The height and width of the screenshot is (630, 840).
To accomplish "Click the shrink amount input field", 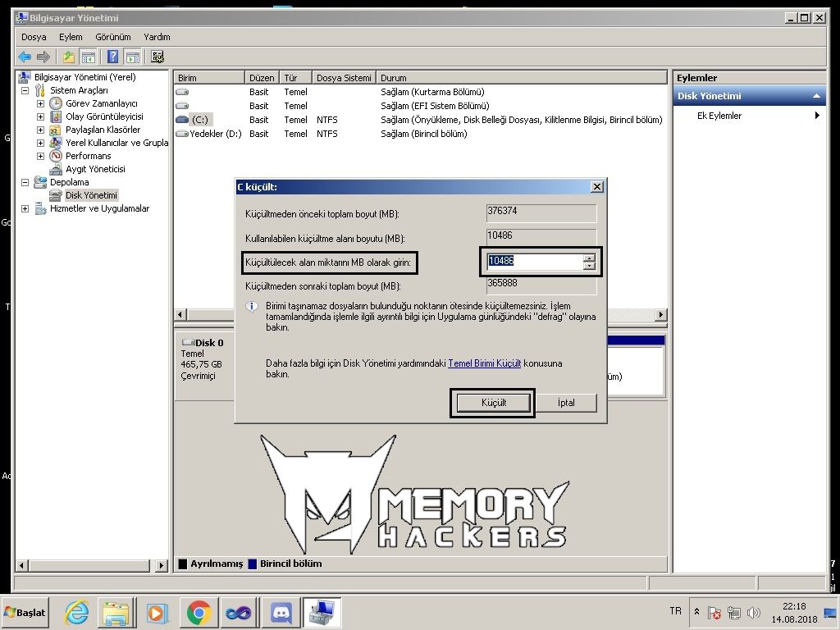I will (535, 262).
